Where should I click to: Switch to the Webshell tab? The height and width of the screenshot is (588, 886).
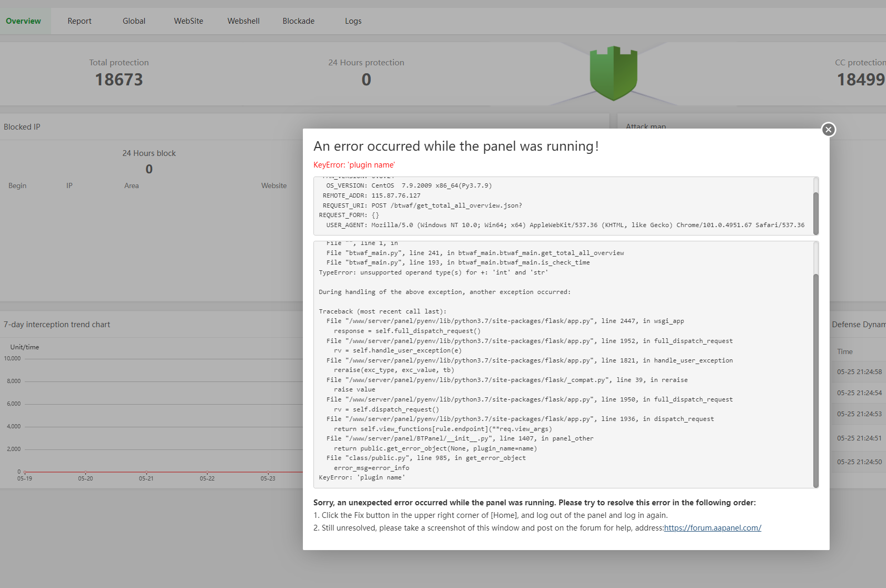(243, 21)
